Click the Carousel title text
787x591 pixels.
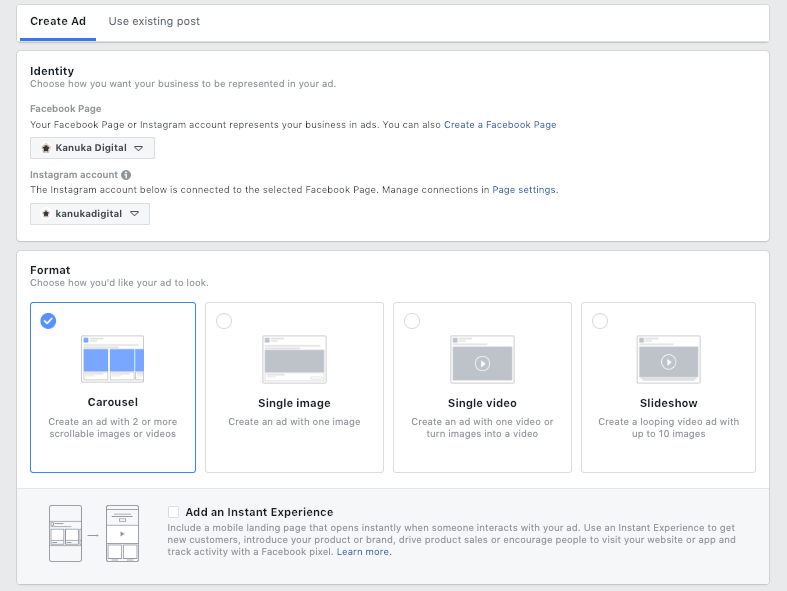(112, 402)
